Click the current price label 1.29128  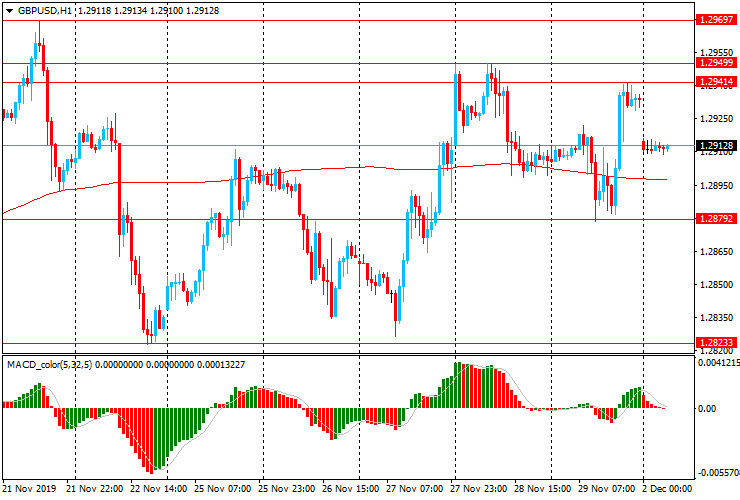716,145
